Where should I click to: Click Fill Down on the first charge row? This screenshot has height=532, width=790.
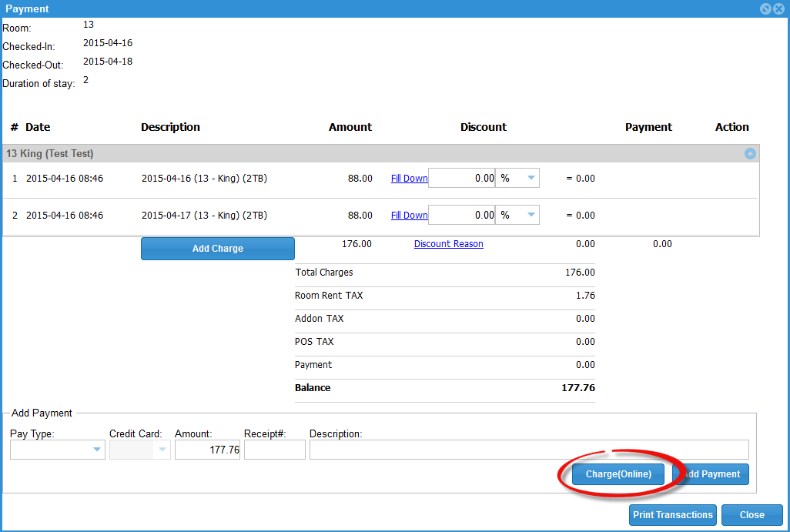pos(409,179)
